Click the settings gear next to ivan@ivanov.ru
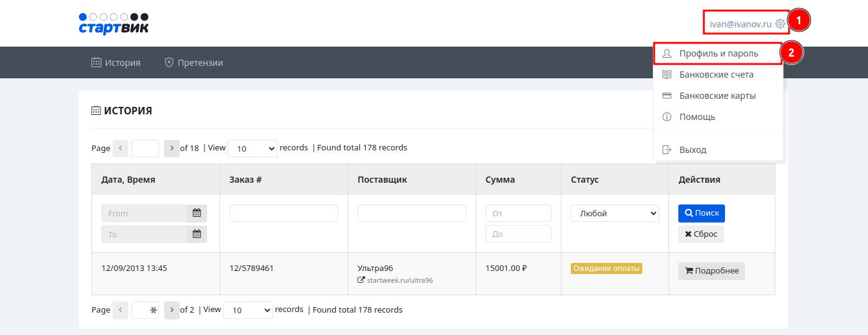The width and height of the screenshot is (868, 335). (x=780, y=24)
